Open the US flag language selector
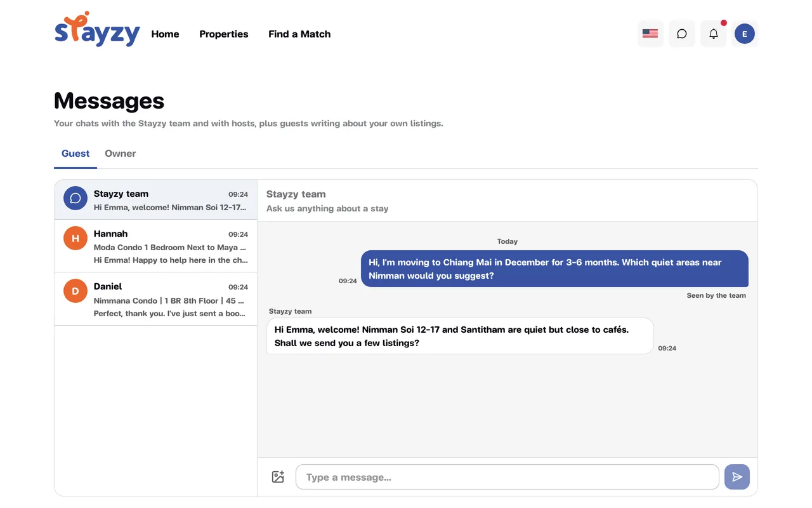812x508 pixels. 650,34
